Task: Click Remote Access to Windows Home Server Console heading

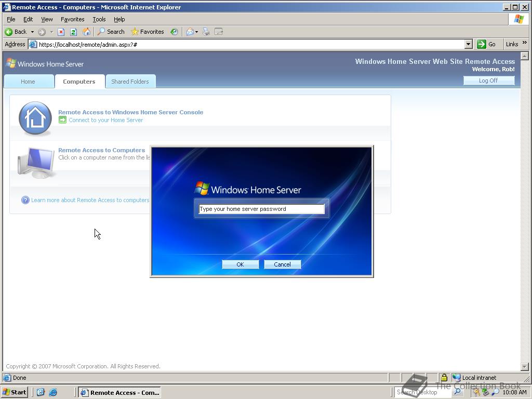Action: (130, 112)
